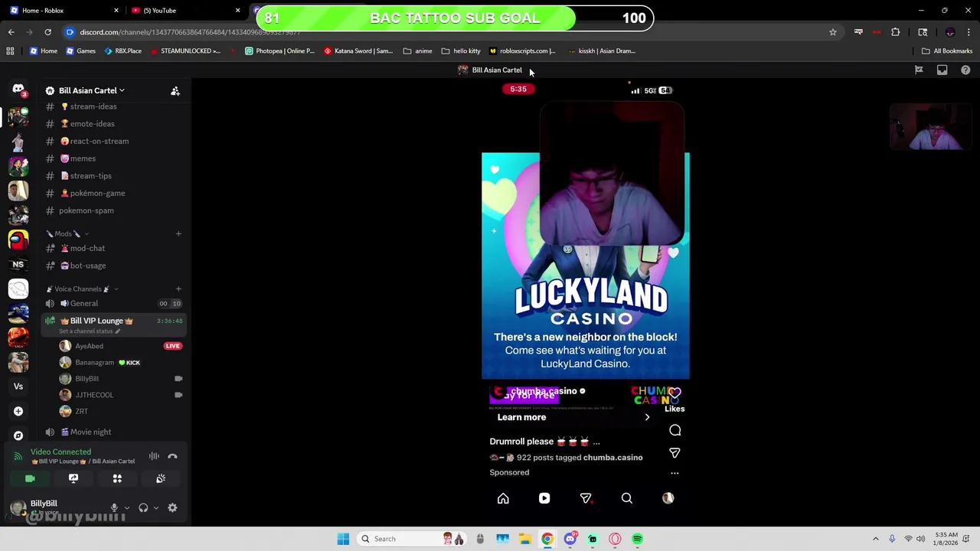Viewport: 980px width, 551px height.
Task: Show hidden icons in the system tray
Action: coord(876,539)
